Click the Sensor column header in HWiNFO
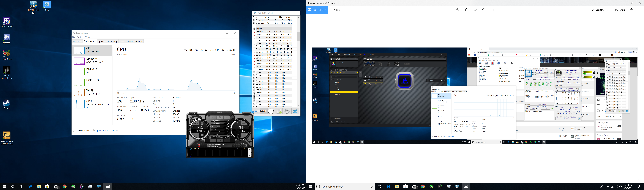The width and height of the screenshot is (644, 190). click(258, 17)
